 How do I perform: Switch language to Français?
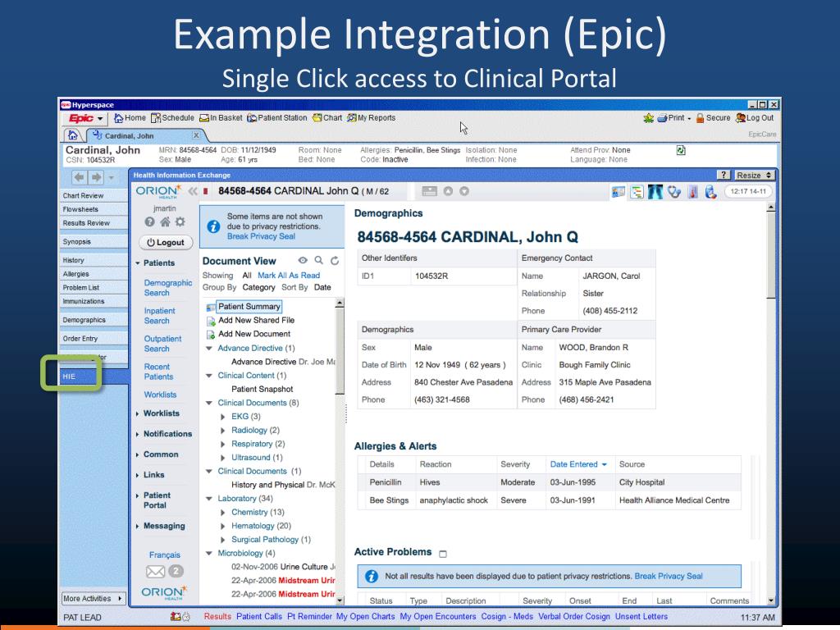click(164, 555)
